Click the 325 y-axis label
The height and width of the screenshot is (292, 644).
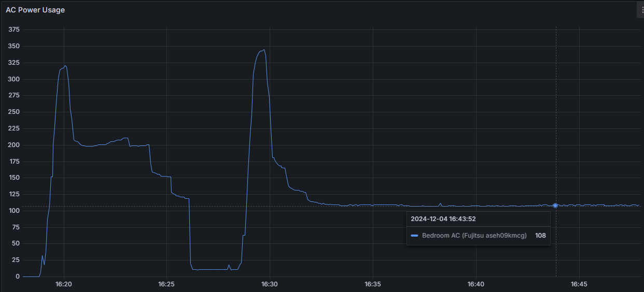tap(14, 63)
